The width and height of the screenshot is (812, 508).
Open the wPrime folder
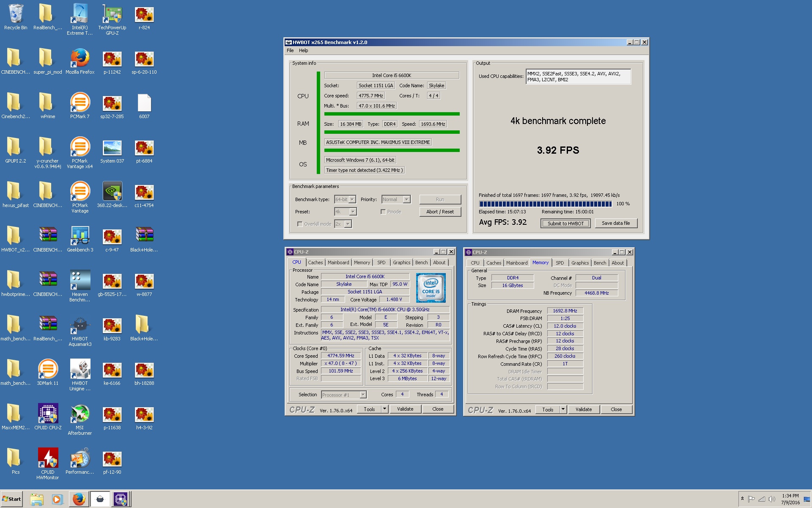48,106
